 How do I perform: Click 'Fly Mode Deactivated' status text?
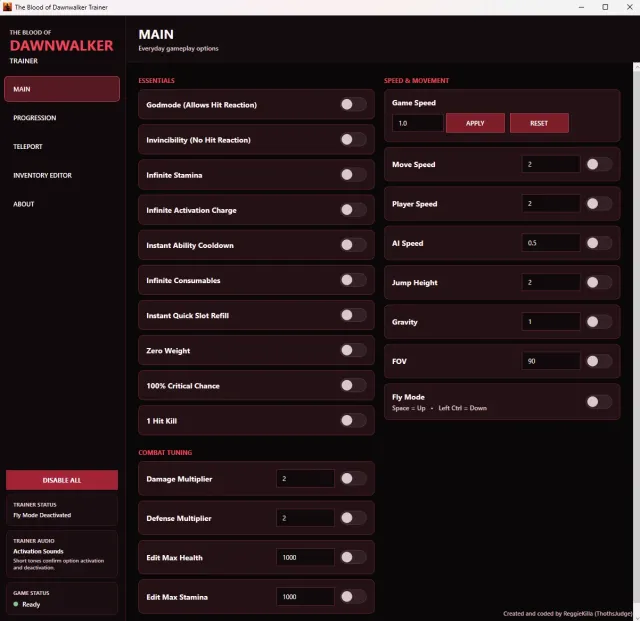(42, 515)
